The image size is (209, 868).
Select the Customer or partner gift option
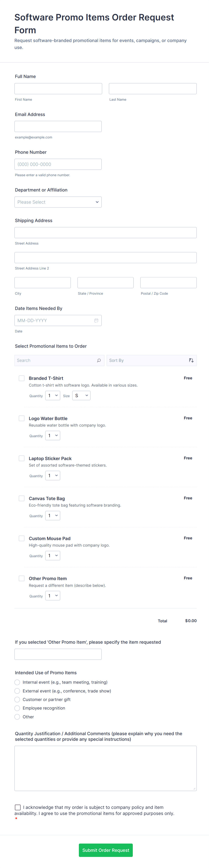point(17,700)
